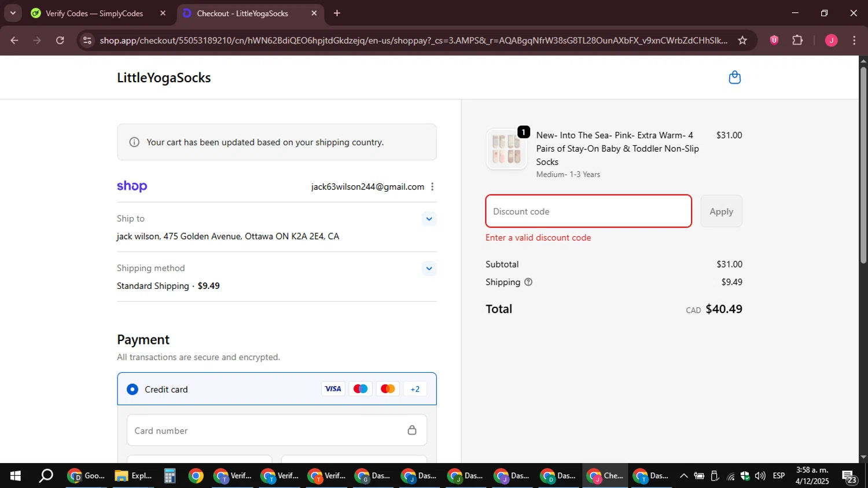Click the 'Medium- 1-3 Years' variant text

(x=568, y=174)
